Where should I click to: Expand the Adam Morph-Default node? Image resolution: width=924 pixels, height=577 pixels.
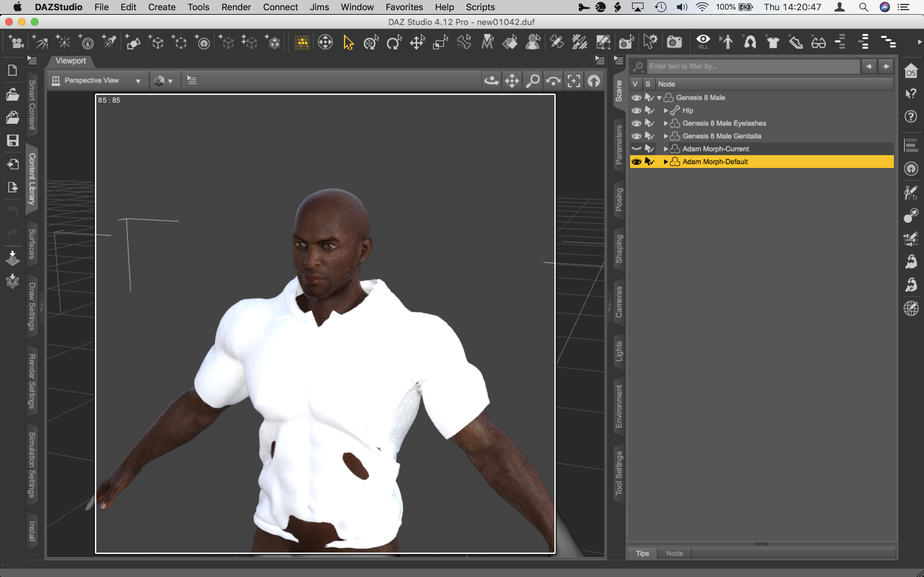point(665,162)
